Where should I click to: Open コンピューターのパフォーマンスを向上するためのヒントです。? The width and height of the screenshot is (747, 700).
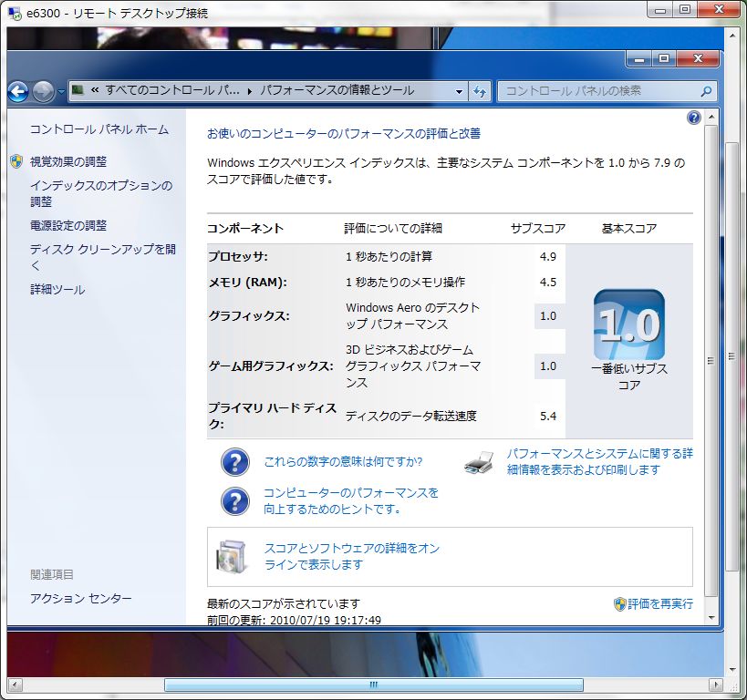pos(351,501)
